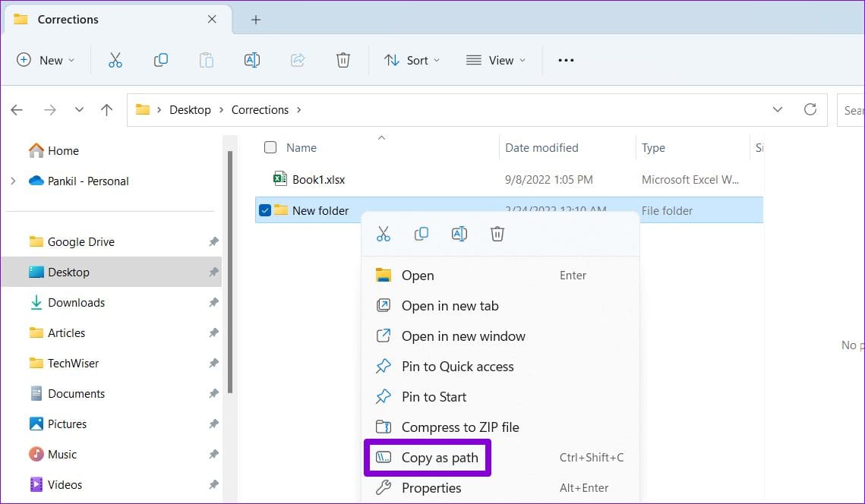The height and width of the screenshot is (504, 865).
Task: Click the Copy icon in the context menu
Action: [421, 234]
